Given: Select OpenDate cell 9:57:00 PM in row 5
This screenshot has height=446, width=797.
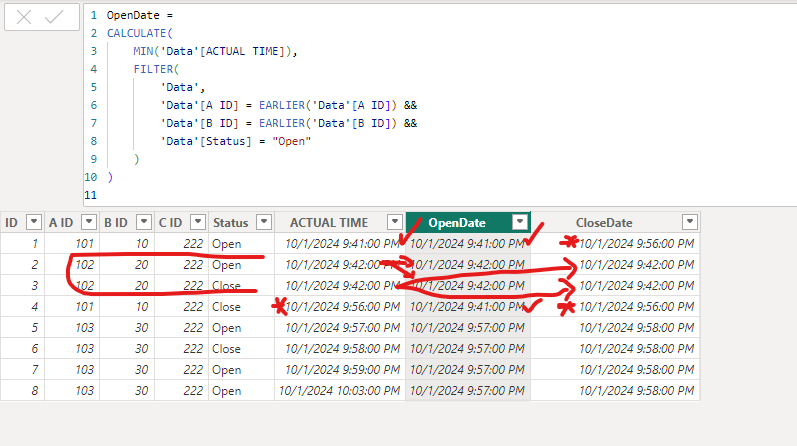Looking at the screenshot, I should tap(468, 328).
